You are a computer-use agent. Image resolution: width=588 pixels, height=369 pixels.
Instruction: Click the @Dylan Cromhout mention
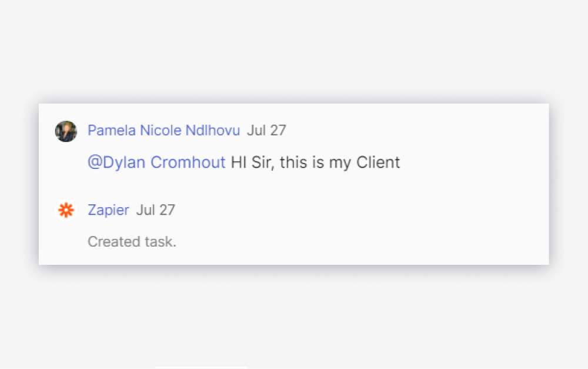156,162
